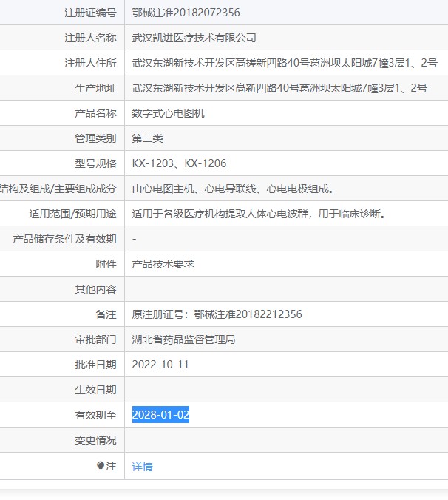Click the 适用范围/预期用途 label

click(x=72, y=214)
